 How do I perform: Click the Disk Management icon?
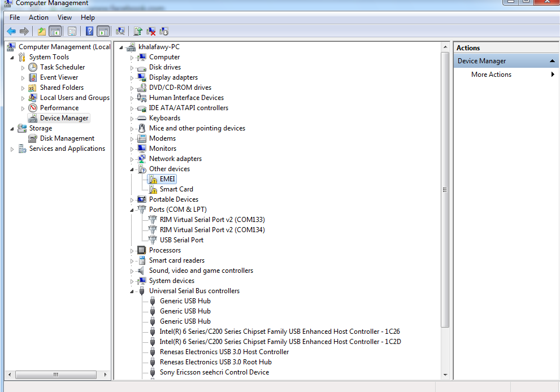pos(33,138)
